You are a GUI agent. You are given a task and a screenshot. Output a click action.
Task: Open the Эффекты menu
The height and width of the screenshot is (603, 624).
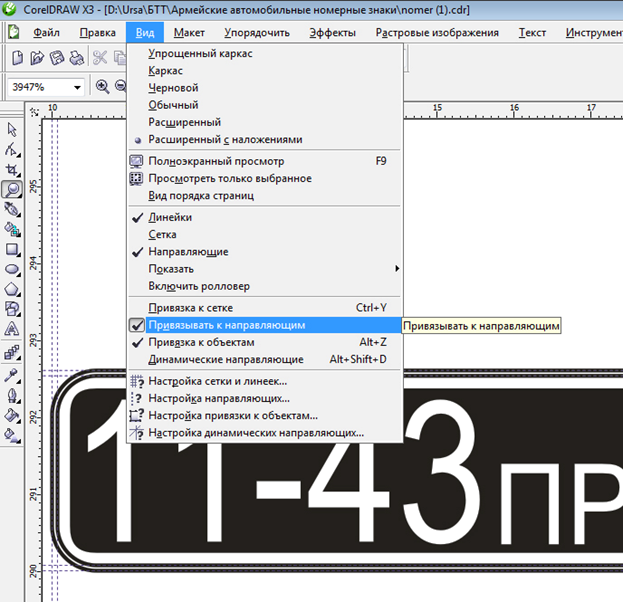[x=333, y=33]
